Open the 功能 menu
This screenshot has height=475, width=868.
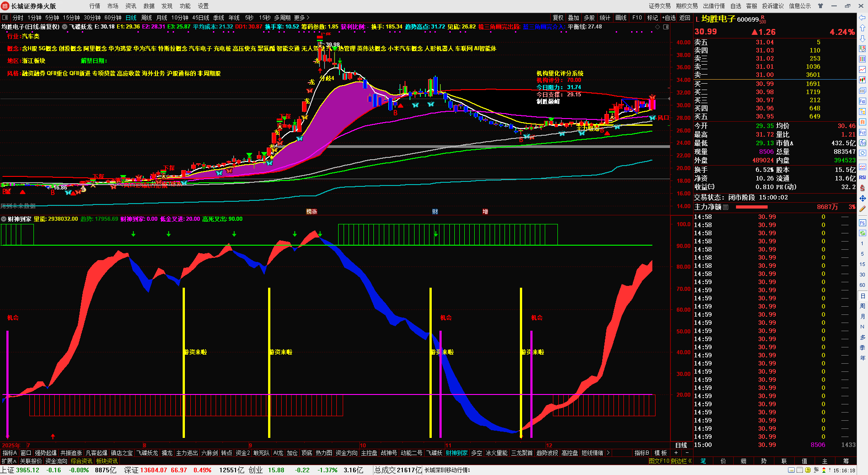pos(185,6)
